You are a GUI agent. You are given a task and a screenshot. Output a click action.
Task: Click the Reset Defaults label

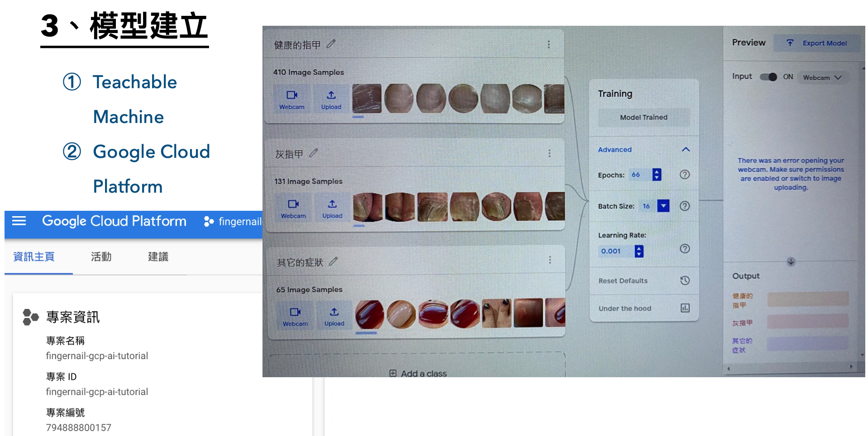pyautogui.click(x=623, y=280)
